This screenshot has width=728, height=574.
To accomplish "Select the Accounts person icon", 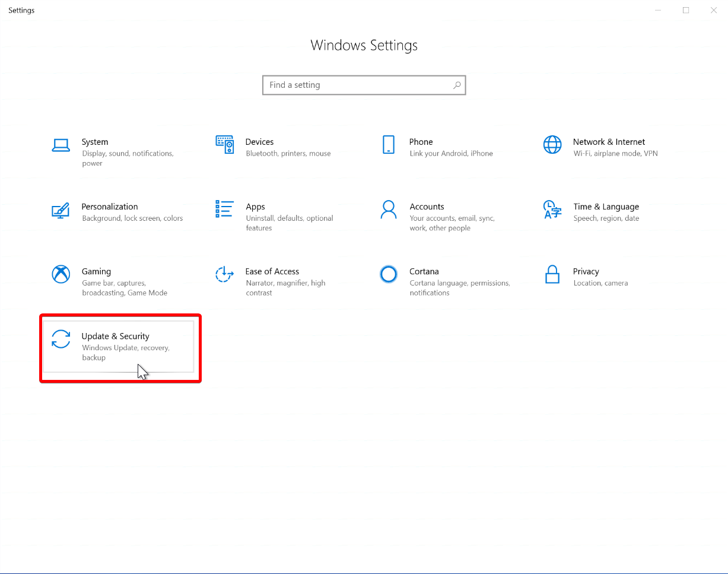I will [389, 209].
